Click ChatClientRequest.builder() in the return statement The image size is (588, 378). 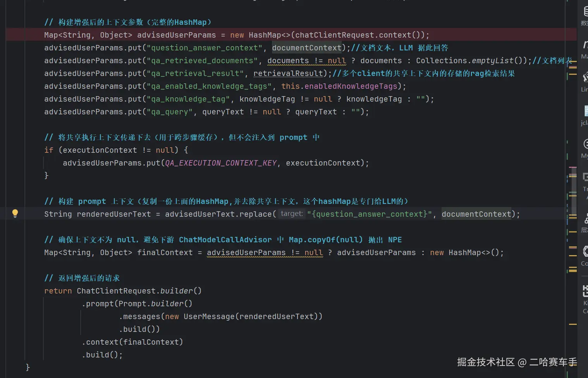(x=139, y=291)
